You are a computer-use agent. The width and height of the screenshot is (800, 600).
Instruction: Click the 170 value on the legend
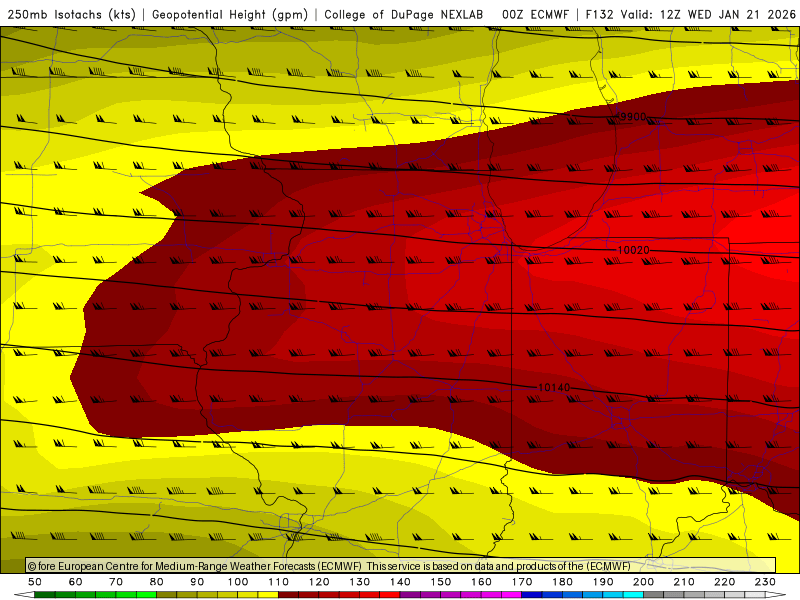522,582
